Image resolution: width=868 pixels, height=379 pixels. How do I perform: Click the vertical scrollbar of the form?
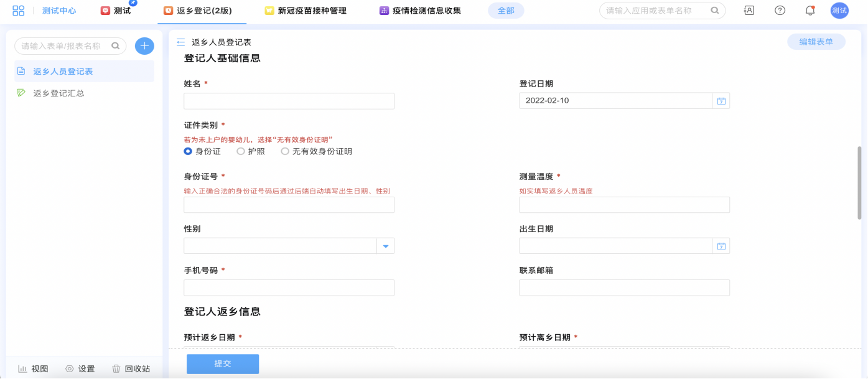coord(860,183)
